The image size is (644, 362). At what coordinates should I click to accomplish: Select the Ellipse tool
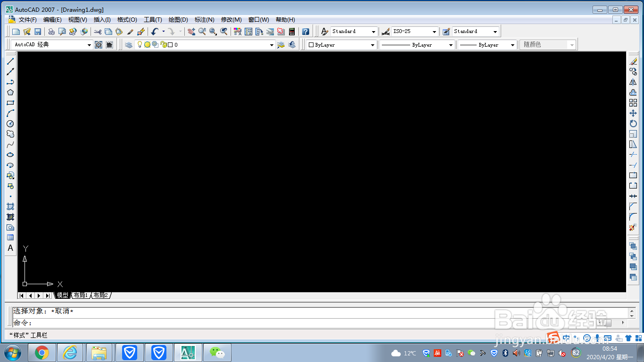coord(10,155)
